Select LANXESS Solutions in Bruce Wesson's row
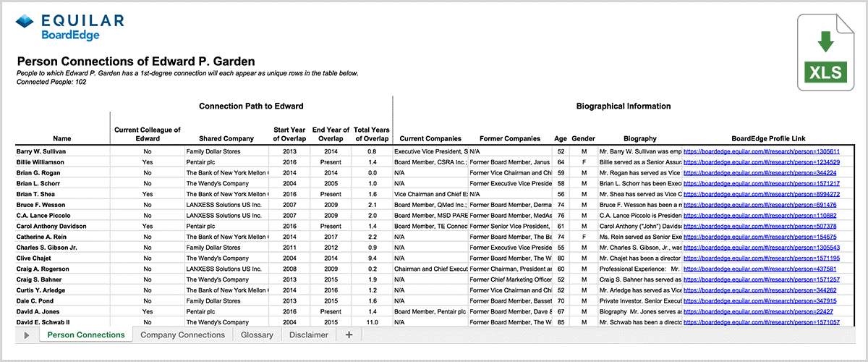This screenshot has width=868, height=362. click(226, 205)
